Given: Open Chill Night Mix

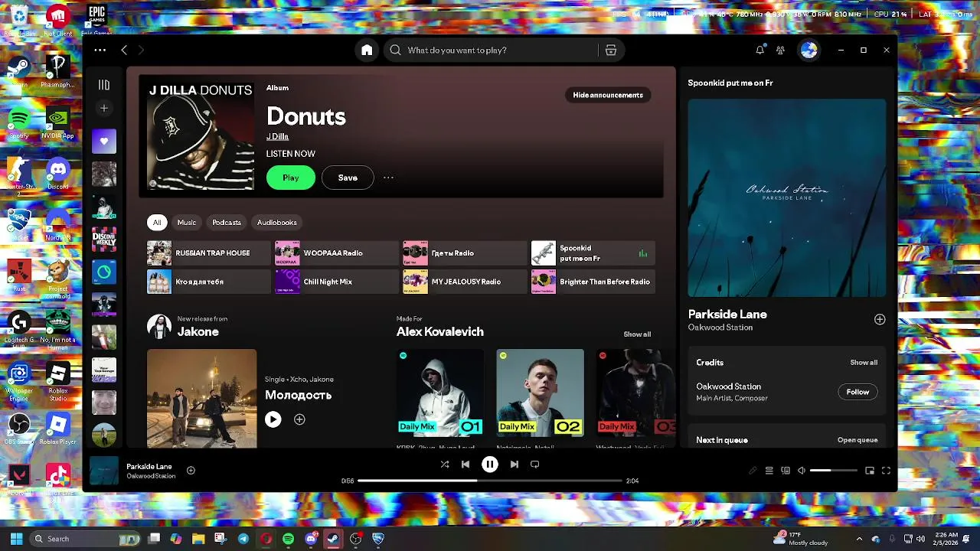Looking at the screenshot, I should click(x=337, y=282).
